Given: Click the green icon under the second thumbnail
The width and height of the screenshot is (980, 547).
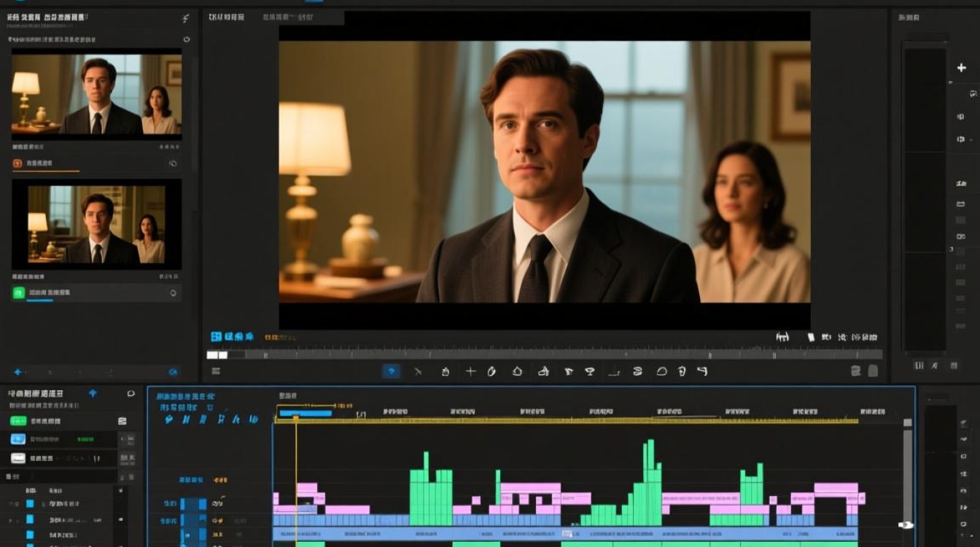Looking at the screenshot, I should (x=19, y=292).
